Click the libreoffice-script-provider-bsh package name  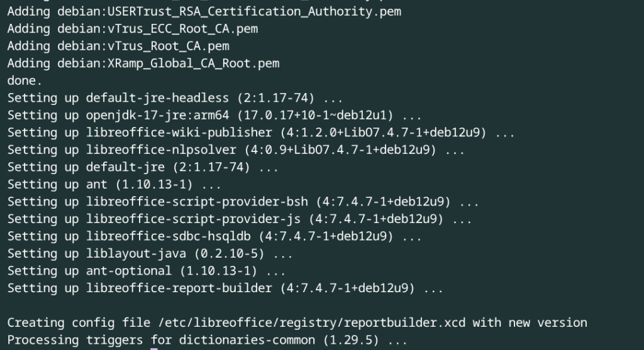coord(197,202)
